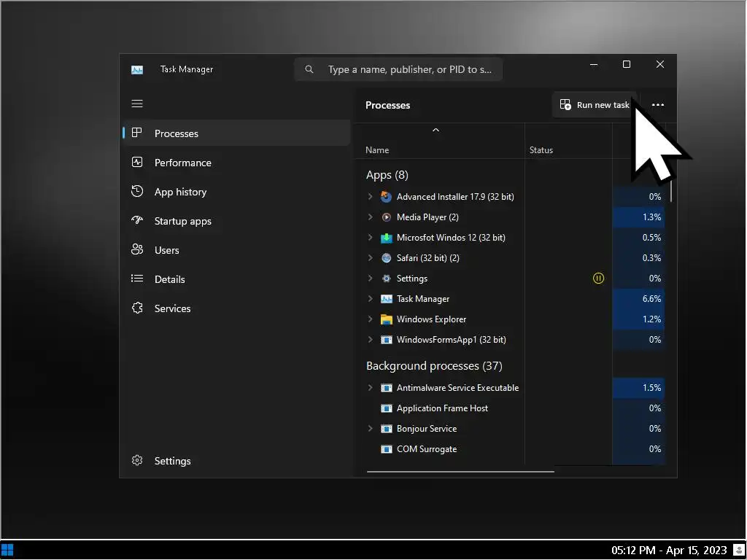Open the hamburger navigation menu
This screenshot has height=560, width=747.
click(137, 104)
